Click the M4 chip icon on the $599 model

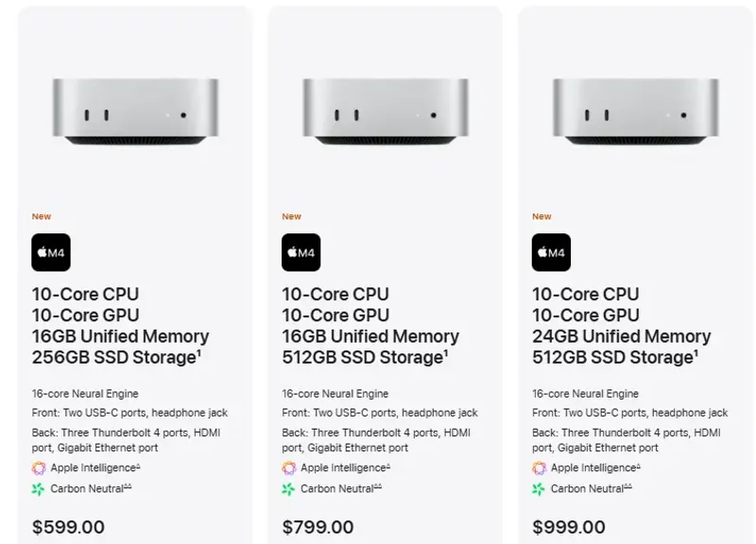(51, 252)
